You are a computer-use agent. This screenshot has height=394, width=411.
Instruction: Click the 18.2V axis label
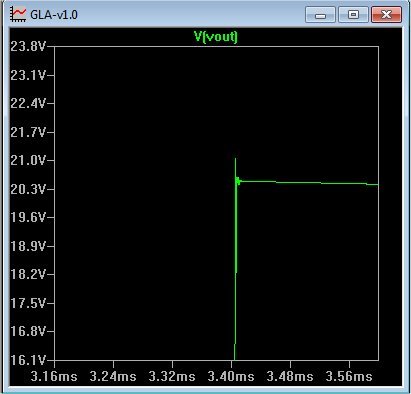28,274
